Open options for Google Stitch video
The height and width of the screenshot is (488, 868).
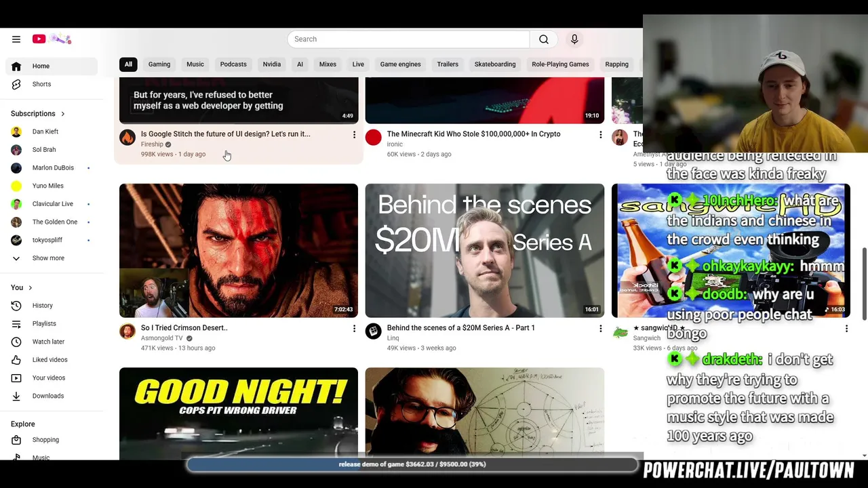click(354, 135)
